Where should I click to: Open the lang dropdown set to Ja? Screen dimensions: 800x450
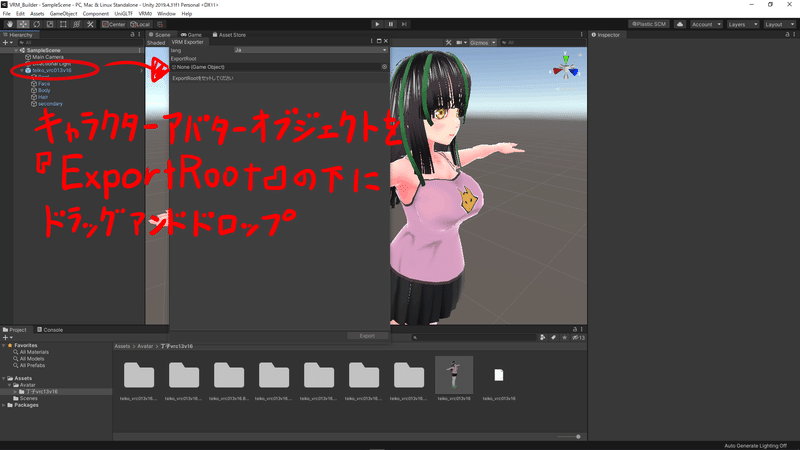pyautogui.click(x=311, y=50)
